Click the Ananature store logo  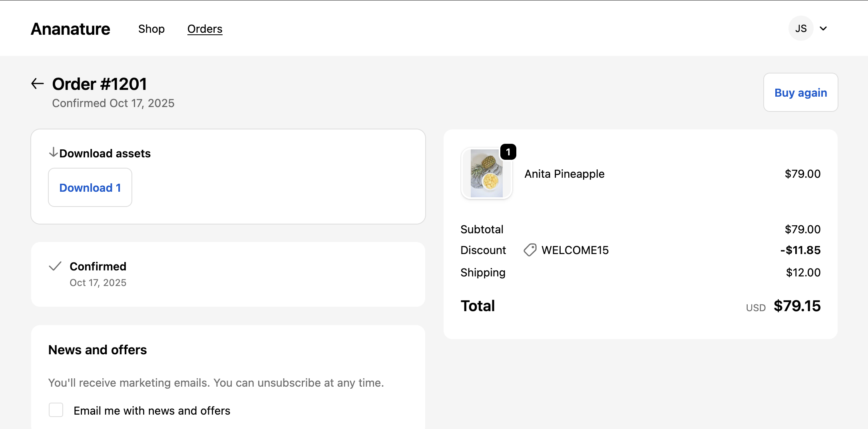coord(70,28)
